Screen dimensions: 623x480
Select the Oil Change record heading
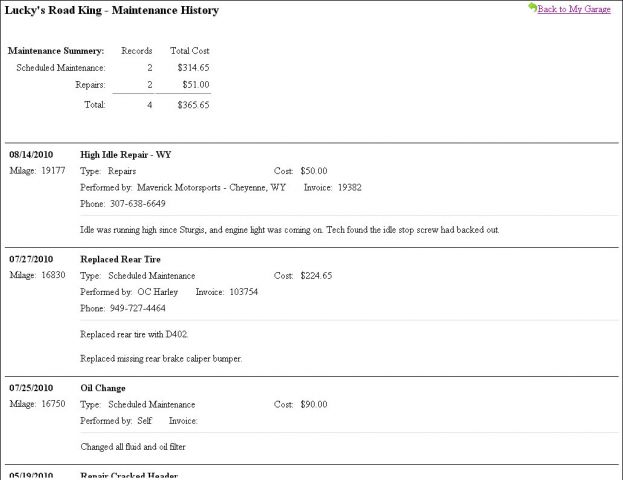(x=103, y=388)
